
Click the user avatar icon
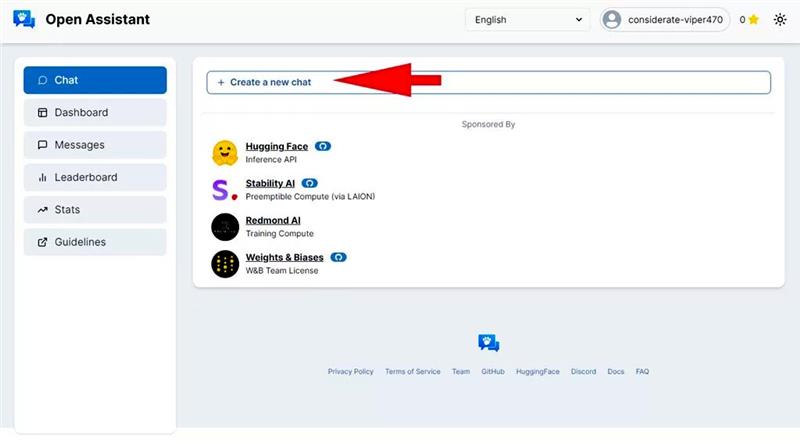pos(612,19)
